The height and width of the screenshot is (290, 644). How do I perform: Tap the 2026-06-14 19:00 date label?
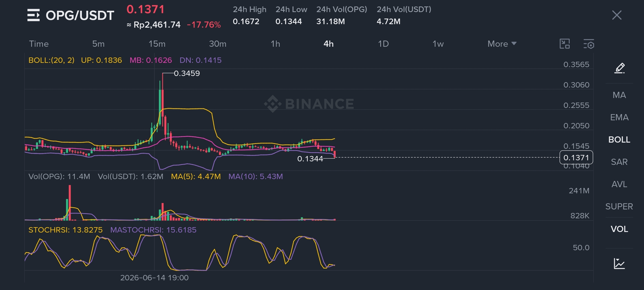point(154,278)
